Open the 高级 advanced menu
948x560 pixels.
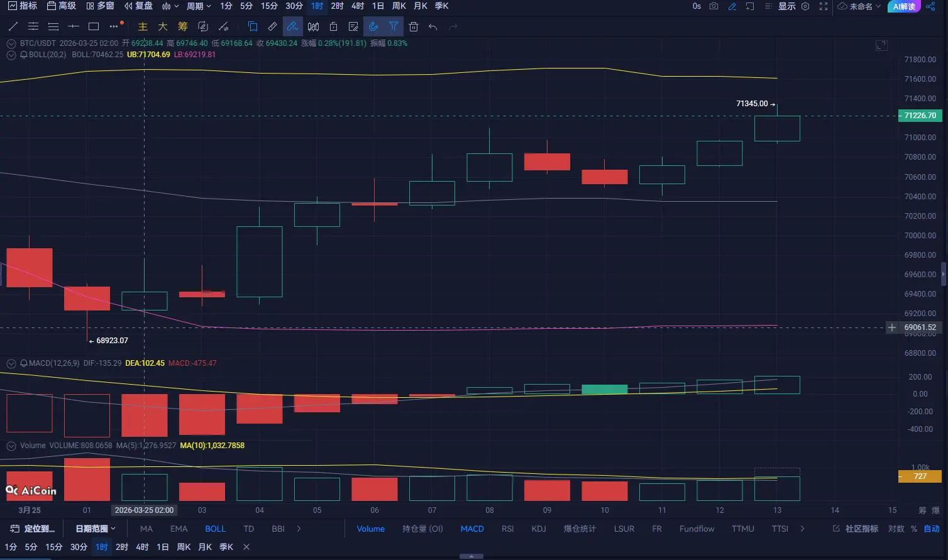click(x=62, y=6)
